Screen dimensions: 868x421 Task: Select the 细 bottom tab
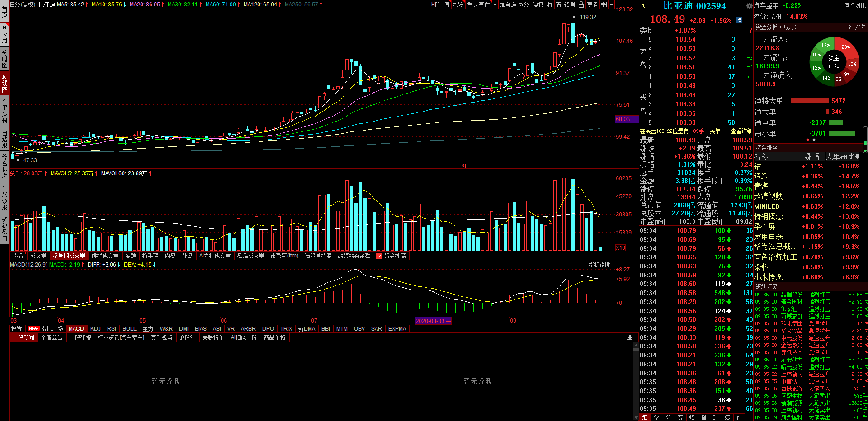click(x=645, y=417)
